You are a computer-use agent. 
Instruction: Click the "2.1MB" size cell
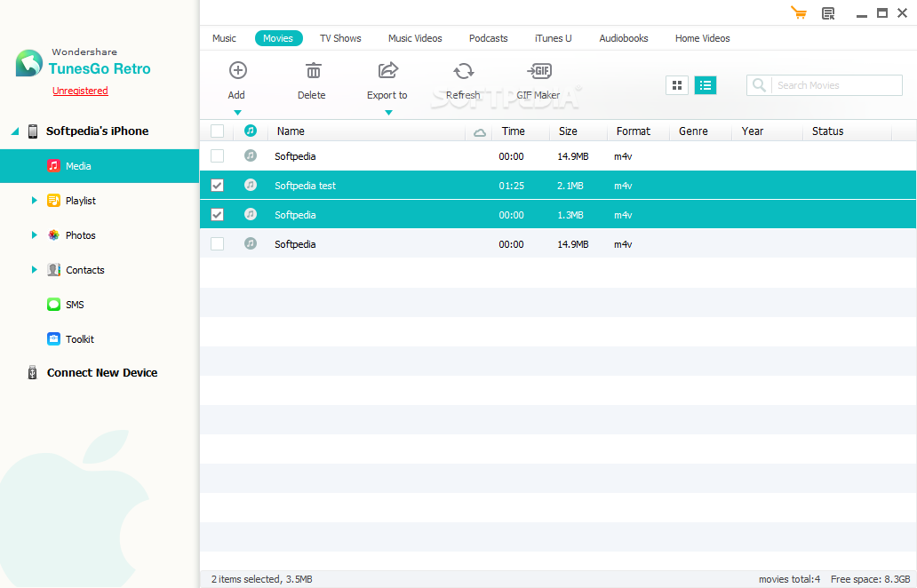pyautogui.click(x=570, y=186)
